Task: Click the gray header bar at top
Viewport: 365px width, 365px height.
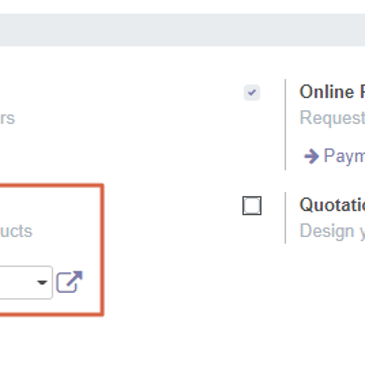Action: pyautogui.click(x=182, y=30)
